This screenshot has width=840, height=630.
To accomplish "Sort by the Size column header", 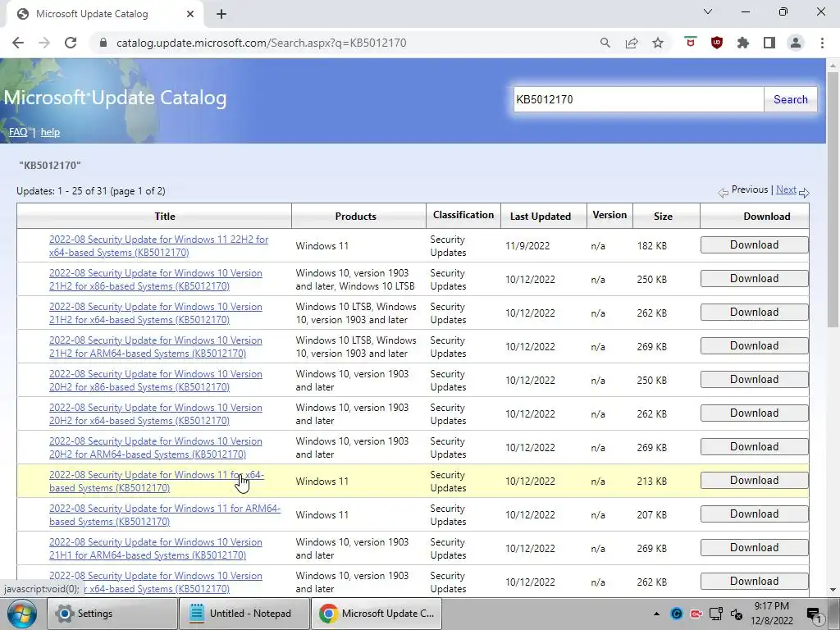I will [x=663, y=217].
